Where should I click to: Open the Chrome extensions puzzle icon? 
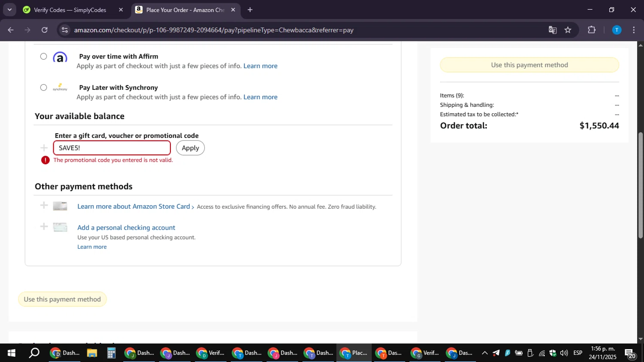pos(592,30)
